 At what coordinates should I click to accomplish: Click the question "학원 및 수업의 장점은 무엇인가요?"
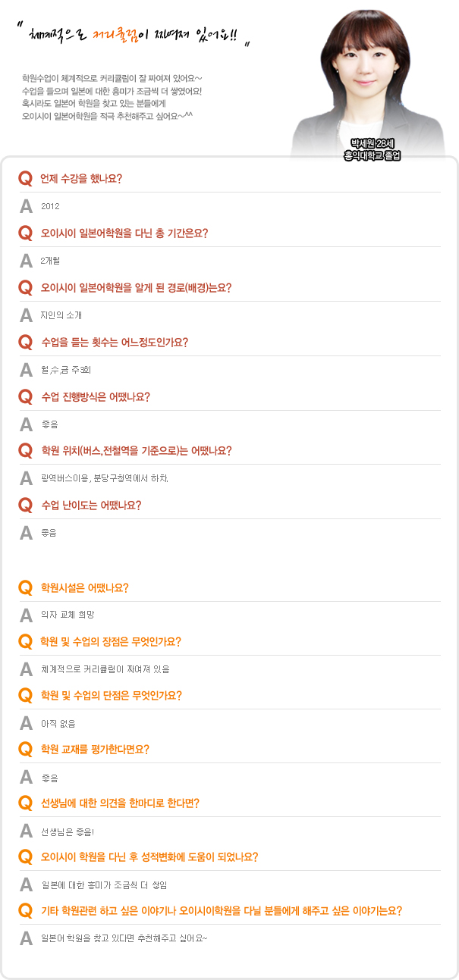pyautogui.click(x=111, y=642)
